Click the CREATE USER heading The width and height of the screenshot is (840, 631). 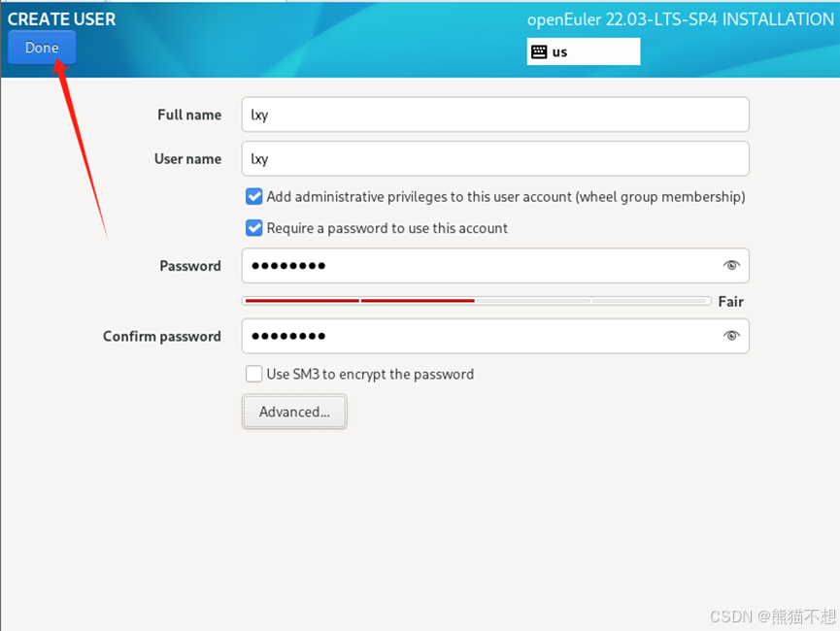61,19
